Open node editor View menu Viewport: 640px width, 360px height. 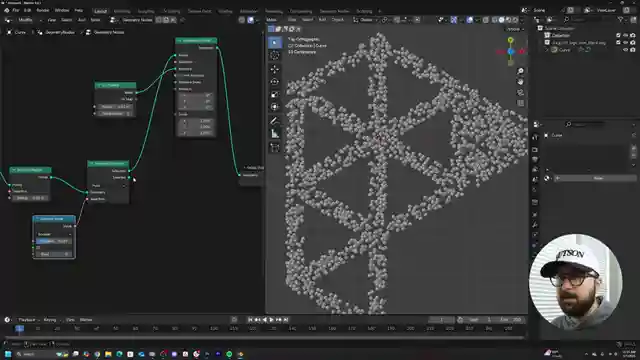click(x=52, y=20)
